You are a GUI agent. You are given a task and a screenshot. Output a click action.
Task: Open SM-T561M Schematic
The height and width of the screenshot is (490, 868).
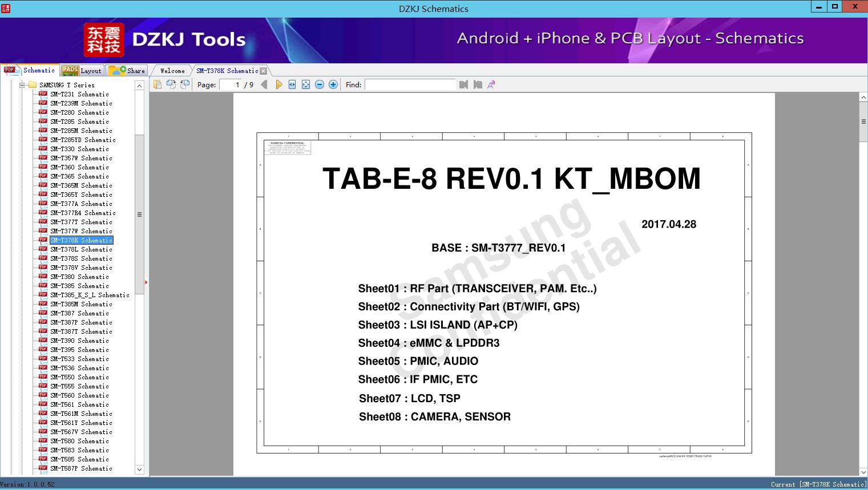click(x=81, y=414)
